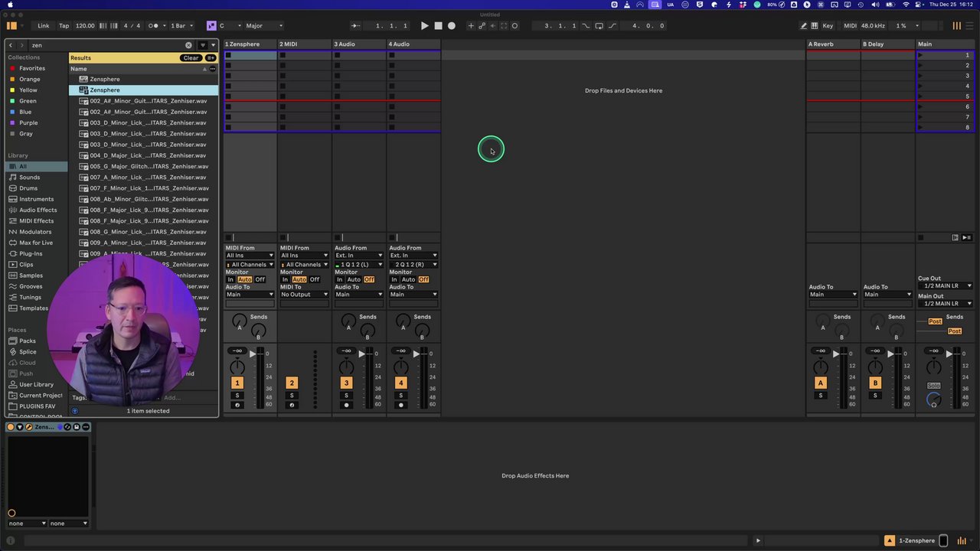Open MIDI Map Mode
Screen dimensions: 980x551
[850, 26]
